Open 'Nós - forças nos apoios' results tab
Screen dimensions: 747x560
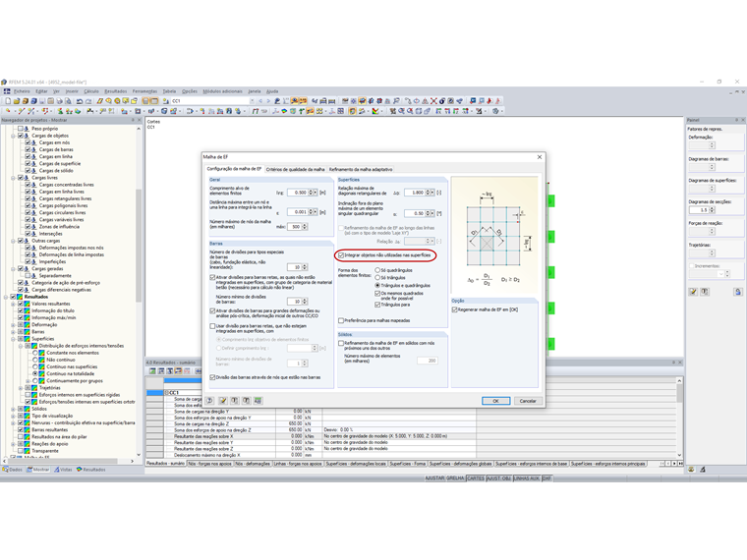click(x=209, y=464)
